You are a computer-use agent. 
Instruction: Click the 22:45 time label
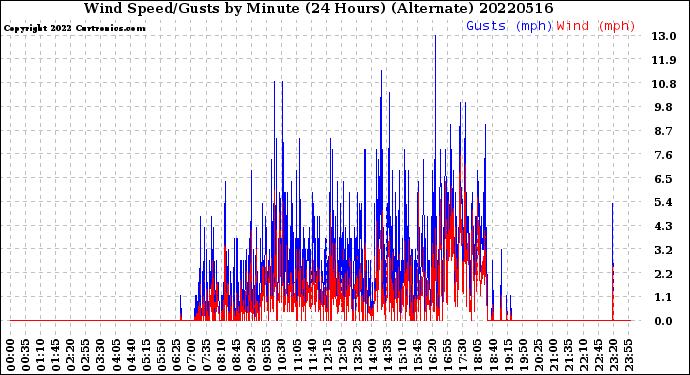(x=598, y=355)
